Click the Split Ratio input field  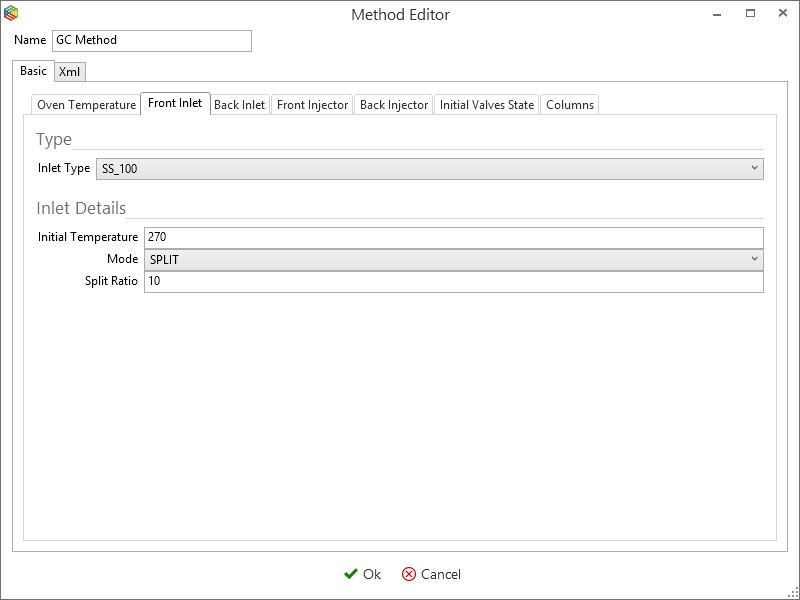coord(453,282)
